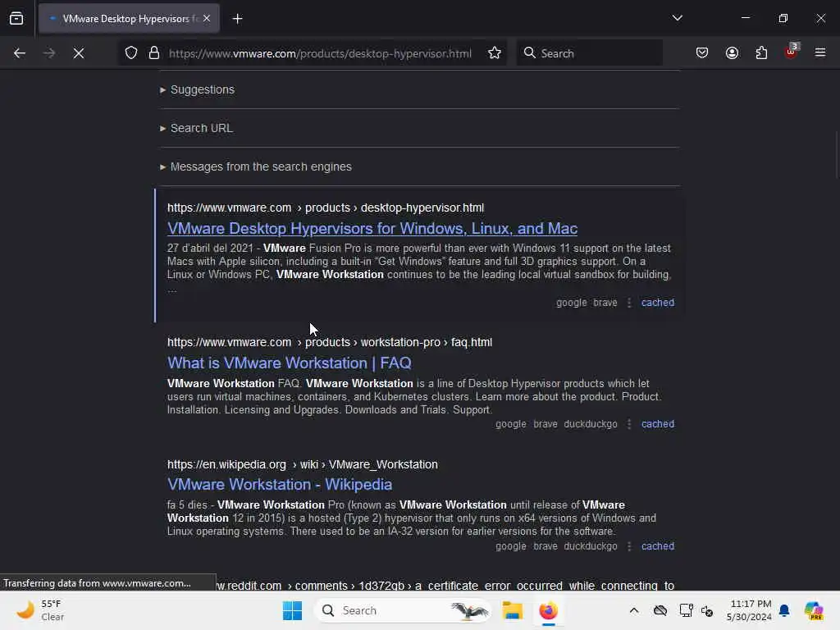Click the page vertical scrollbar
Viewport: 840px width, 630px height.
(x=836, y=155)
